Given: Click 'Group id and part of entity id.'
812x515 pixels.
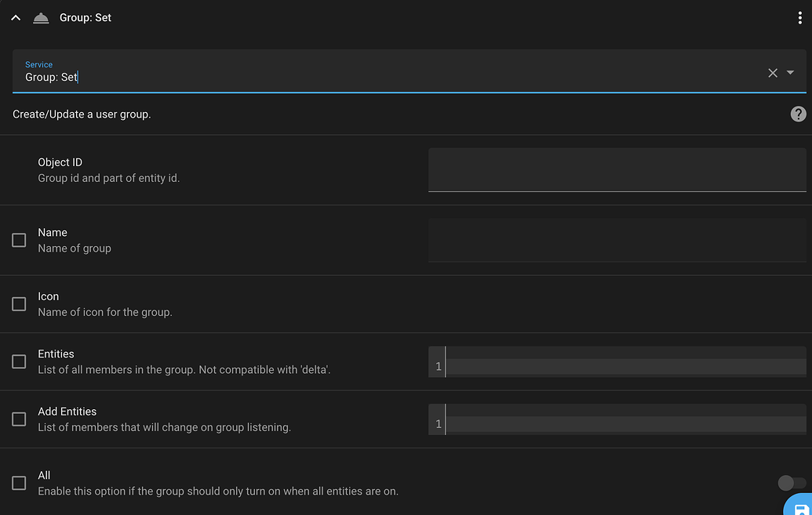Looking at the screenshot, I should [109, 178].
